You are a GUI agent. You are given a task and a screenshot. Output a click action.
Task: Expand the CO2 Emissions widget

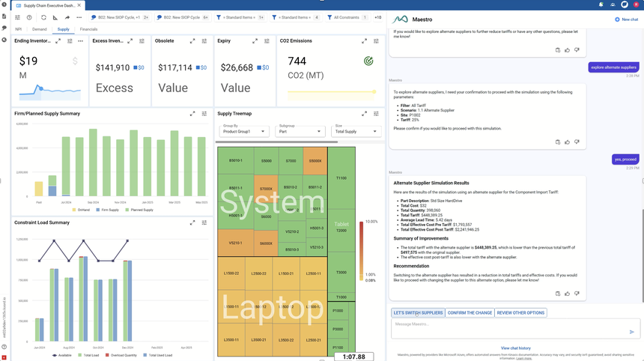tap(364, 41)
